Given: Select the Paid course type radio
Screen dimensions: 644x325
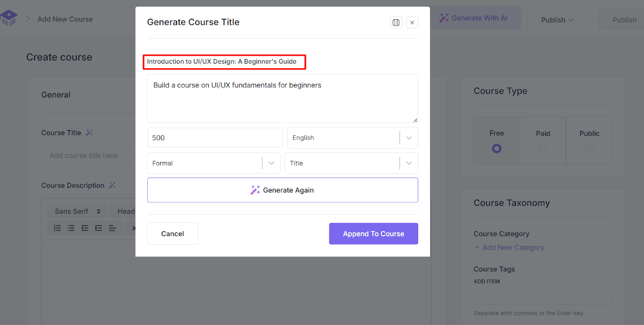Looking at the screenshot, I should tap(543, 149).
